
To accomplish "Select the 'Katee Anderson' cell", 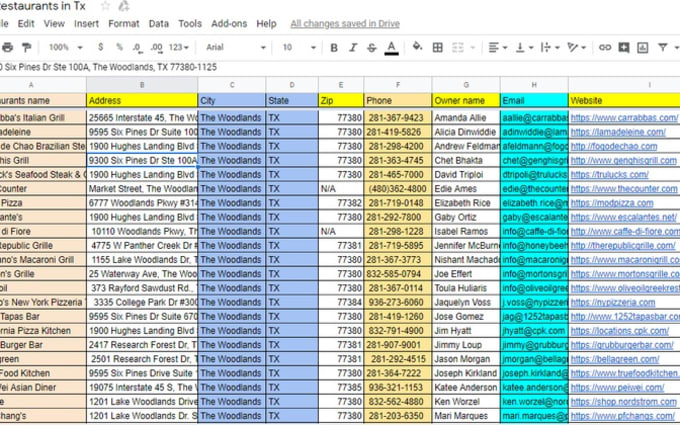I will tap(466, 387).
